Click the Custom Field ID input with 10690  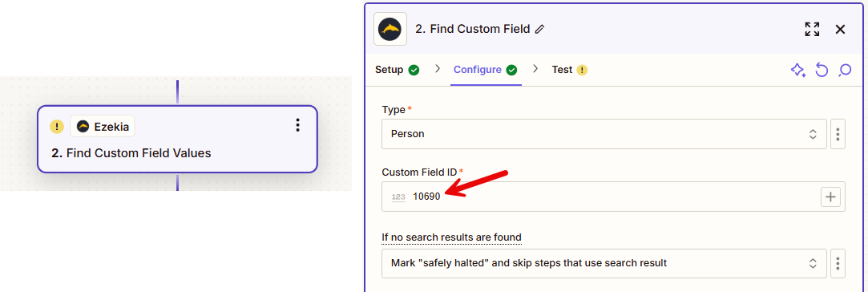(600, 197)
